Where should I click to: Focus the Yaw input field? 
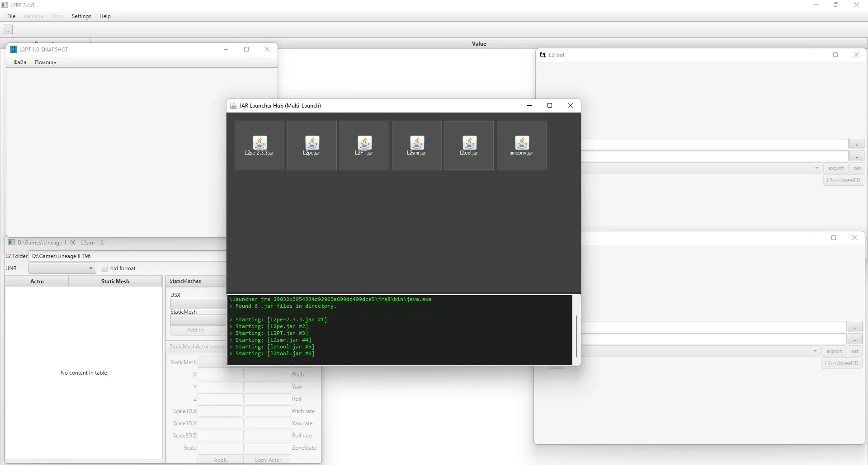(x=268, y=387)
